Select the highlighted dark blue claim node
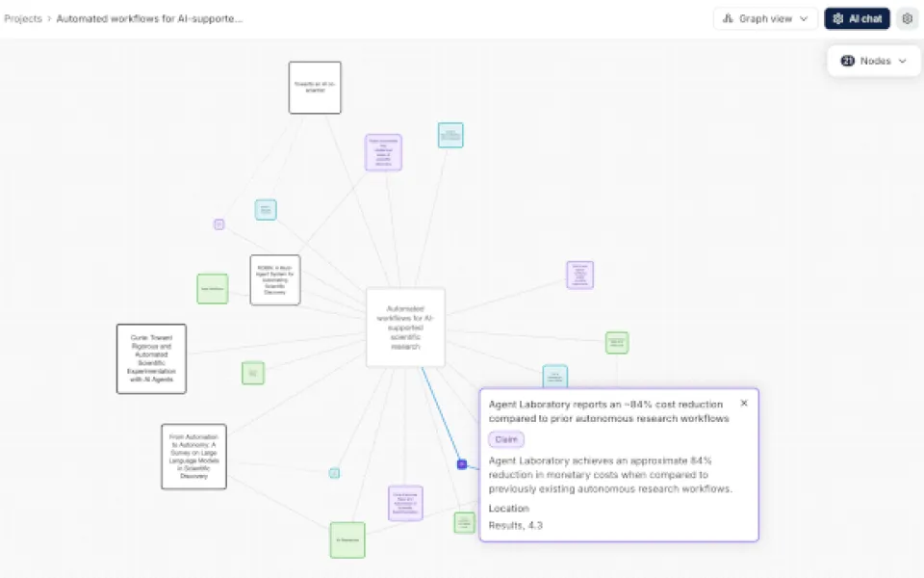The width and height of the screenshot is (924, 578). [x=462, y=464]
